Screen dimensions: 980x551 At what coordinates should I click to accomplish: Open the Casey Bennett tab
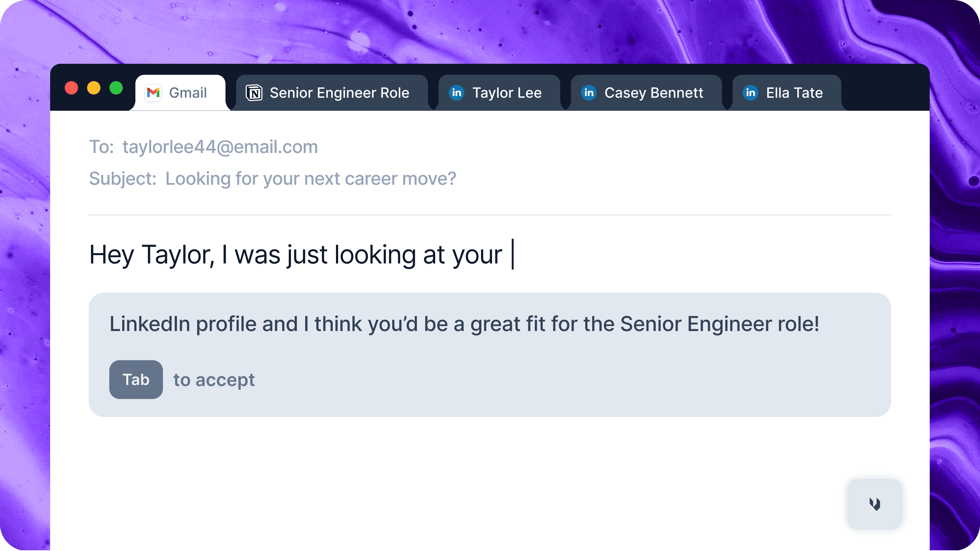[646, 93]
